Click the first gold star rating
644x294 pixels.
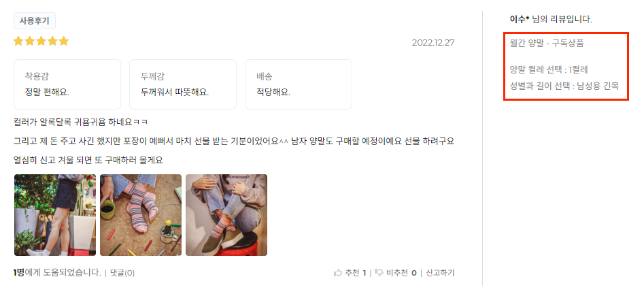click(18, 41)
